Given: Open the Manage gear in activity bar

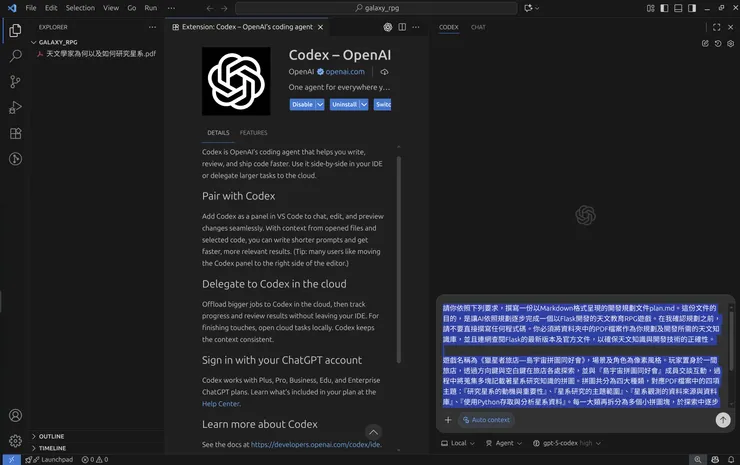Looking at the screenshot, I should point(15,441).
